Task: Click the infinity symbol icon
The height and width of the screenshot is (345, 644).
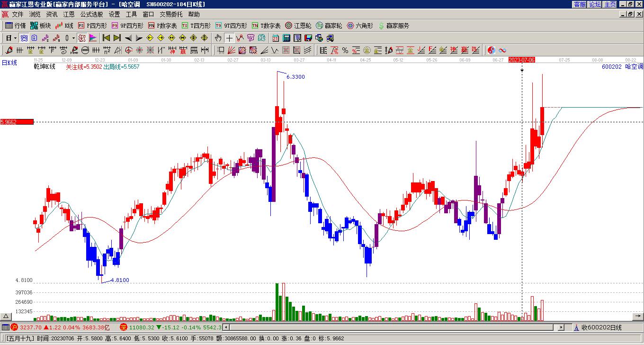Action: click(502, 50)
